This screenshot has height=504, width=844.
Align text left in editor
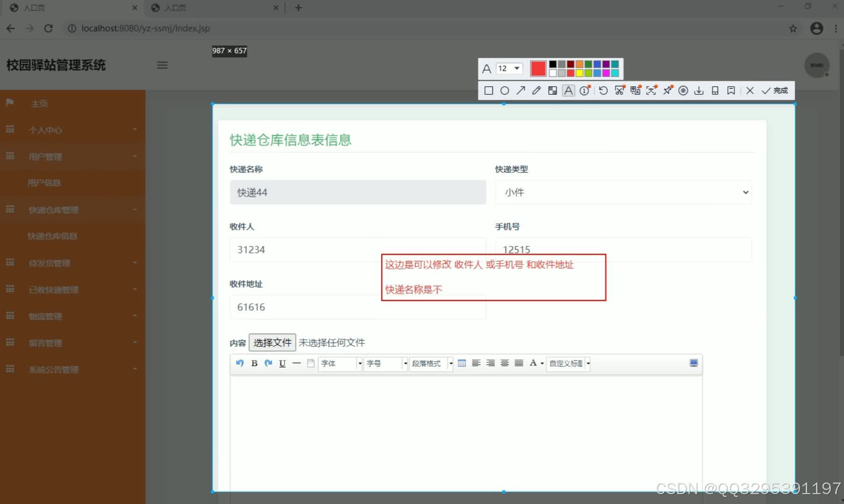(x=476, y=363)
